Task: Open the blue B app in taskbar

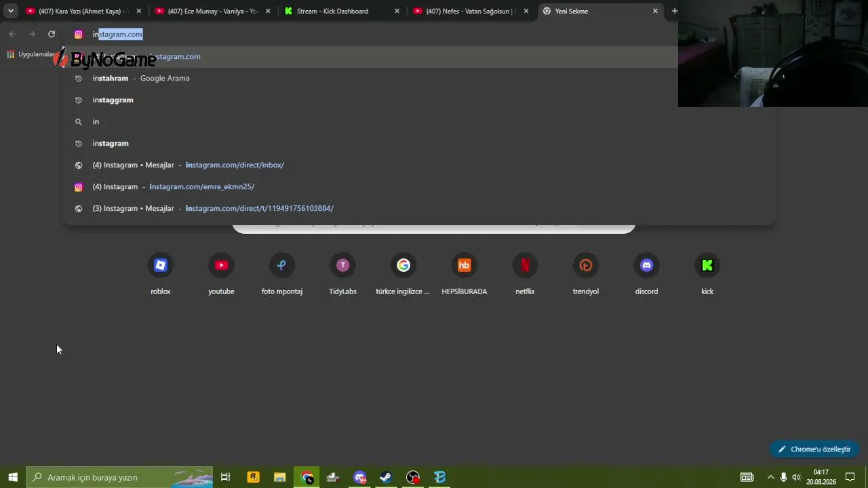Action: click(x=439, y=477)
